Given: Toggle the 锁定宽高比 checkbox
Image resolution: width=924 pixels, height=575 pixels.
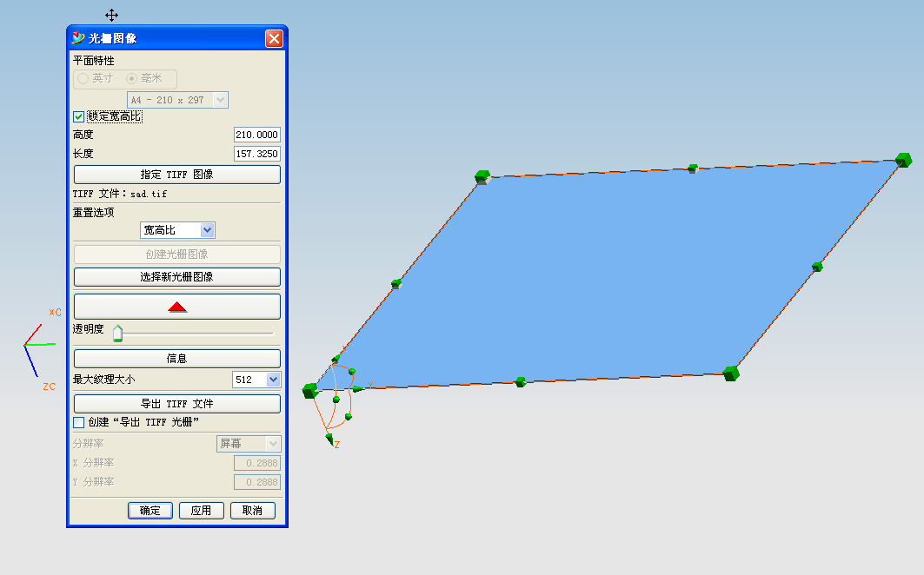Looking at the screenshot, I should click(x=78, y=116).
